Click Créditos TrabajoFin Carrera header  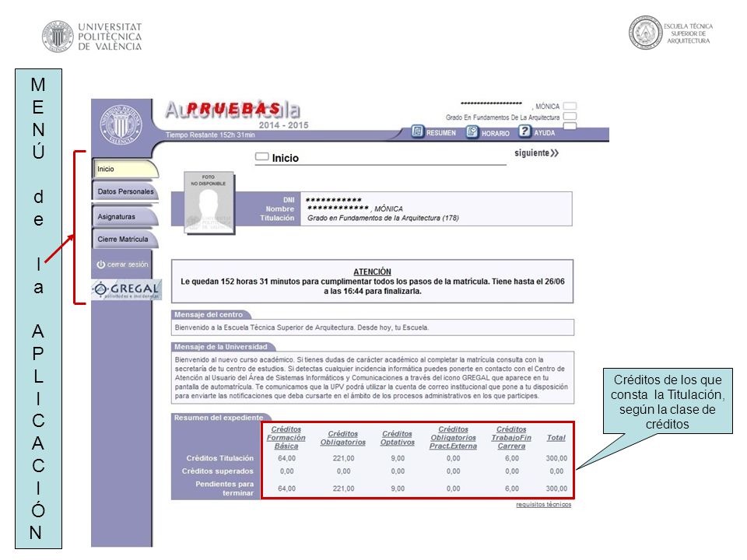click(511, 438)
